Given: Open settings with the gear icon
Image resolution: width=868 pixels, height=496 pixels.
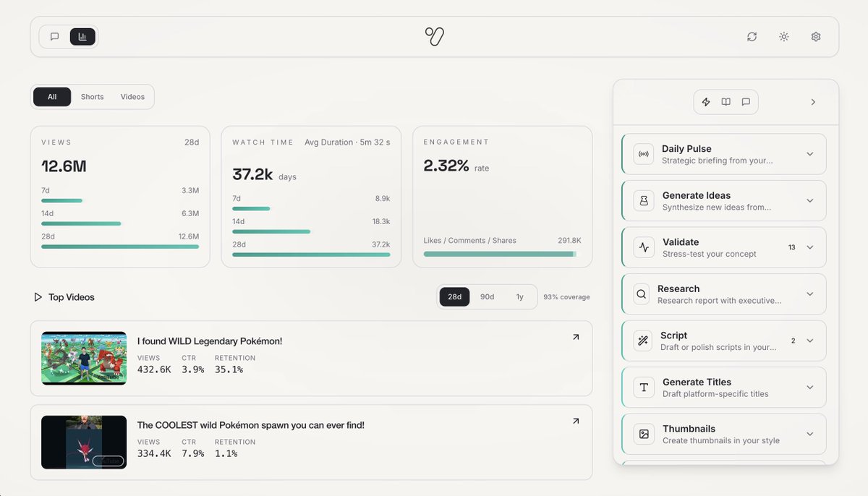Looking at the screenshot, I should tap(816, 37).
